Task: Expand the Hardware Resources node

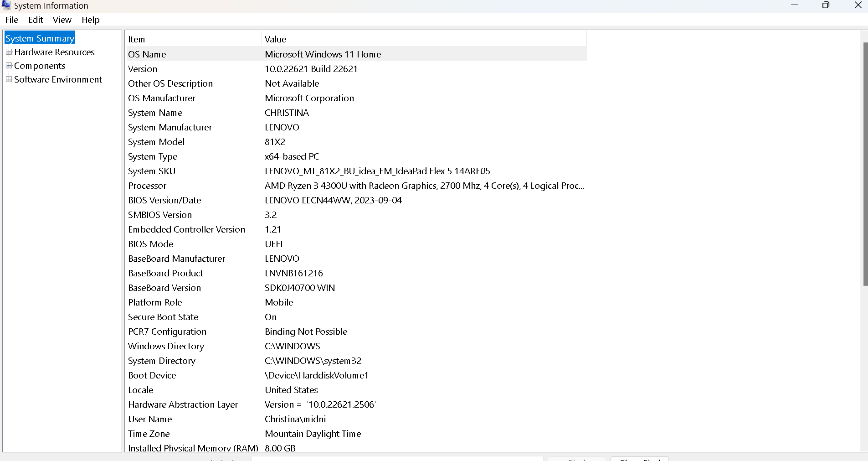Action: point(9,52)
